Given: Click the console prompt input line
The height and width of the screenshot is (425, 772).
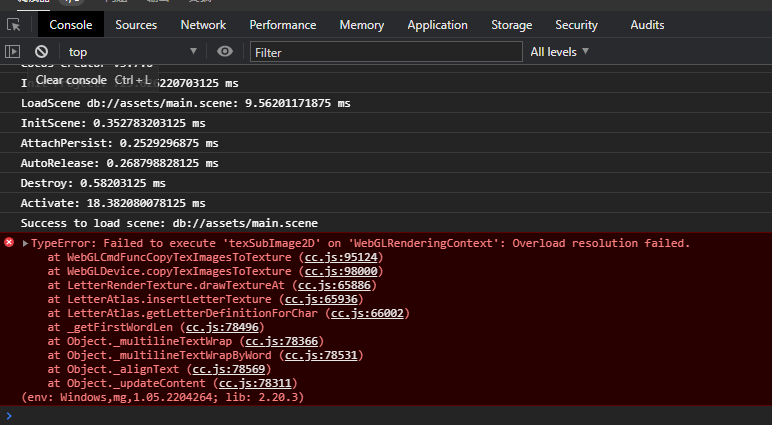Looking at the screenshot, I should click(390, 415).
